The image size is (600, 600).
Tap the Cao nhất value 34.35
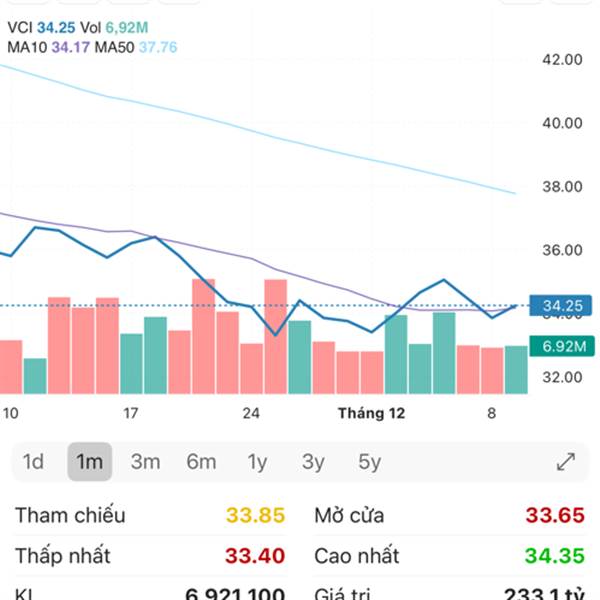pyautogui.click(x=554, y=556)
